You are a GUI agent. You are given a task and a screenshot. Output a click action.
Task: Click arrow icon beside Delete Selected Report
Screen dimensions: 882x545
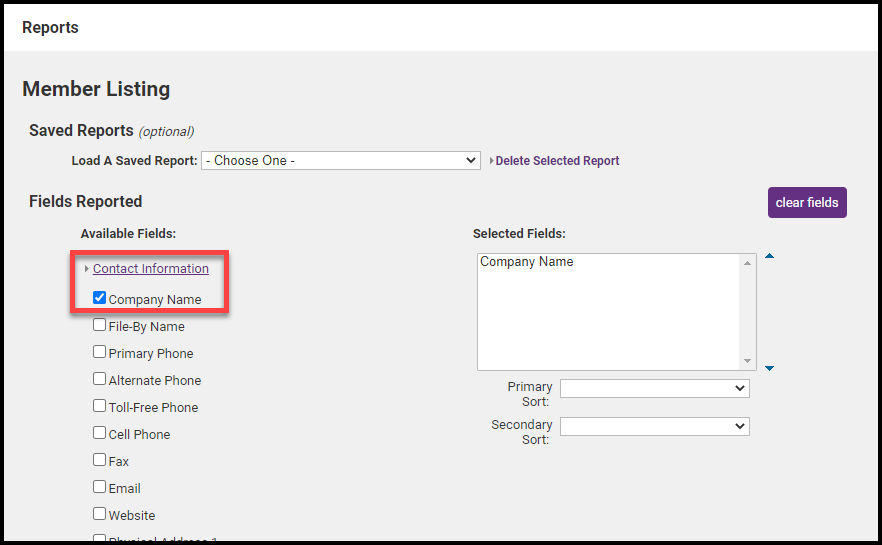point(491,161)
